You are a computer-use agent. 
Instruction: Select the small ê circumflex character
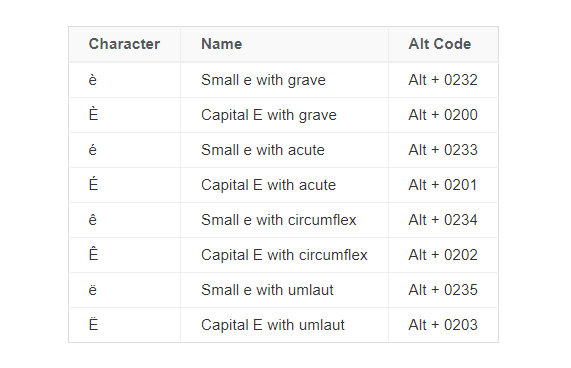(93, 219)
